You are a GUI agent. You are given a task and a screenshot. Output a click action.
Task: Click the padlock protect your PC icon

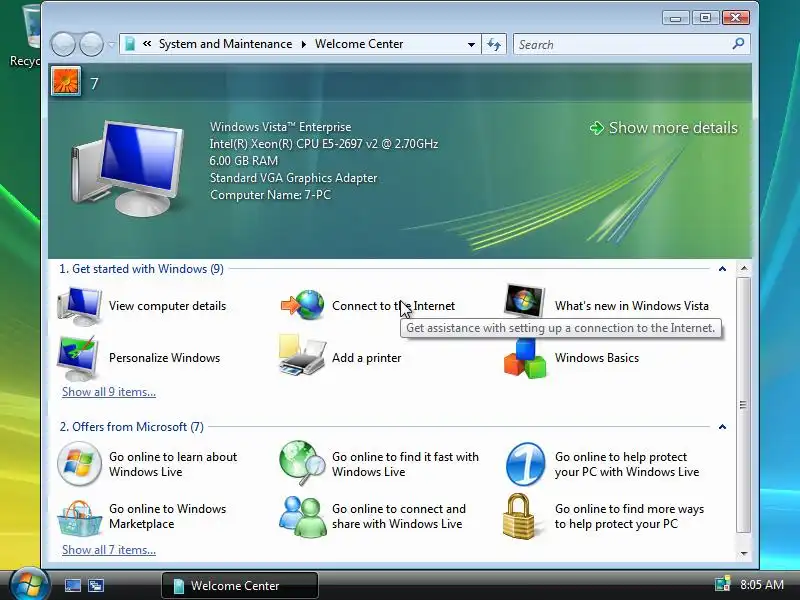click(x=519, y=516)
